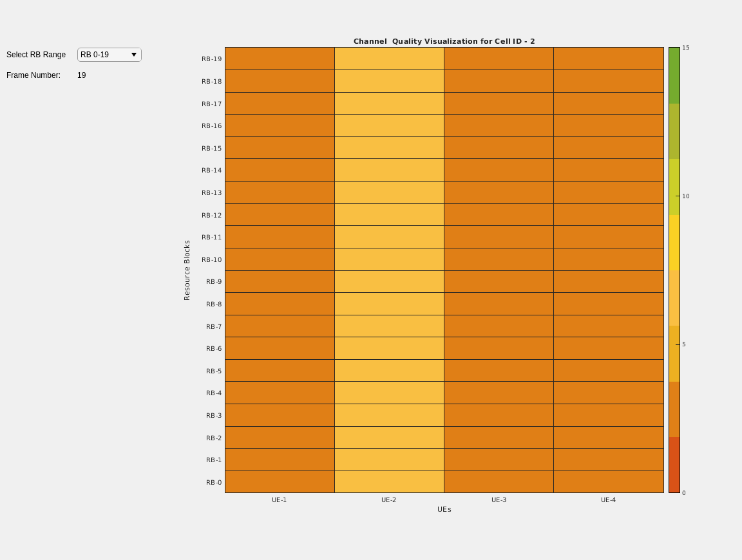Select heatmap cell UE-4 at RB-10
This screenshot has width=742, height=560.
point(609,259)
